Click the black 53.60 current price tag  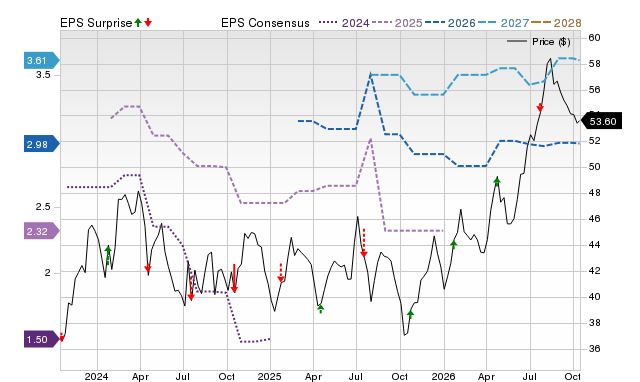click(x=601, y=121)
